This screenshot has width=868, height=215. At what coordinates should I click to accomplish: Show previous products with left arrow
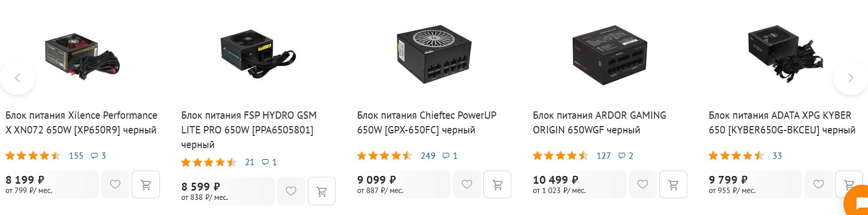[x=17, y=77]
